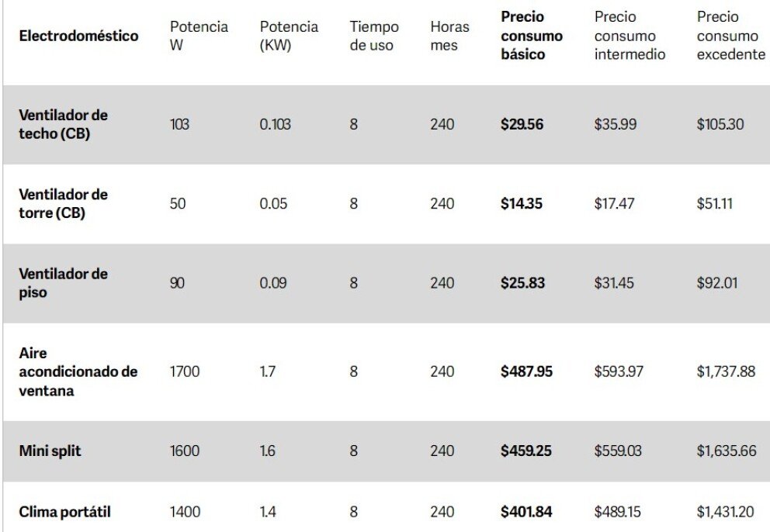
Task: Select the Potencia W column header
Action: [199, 36]
